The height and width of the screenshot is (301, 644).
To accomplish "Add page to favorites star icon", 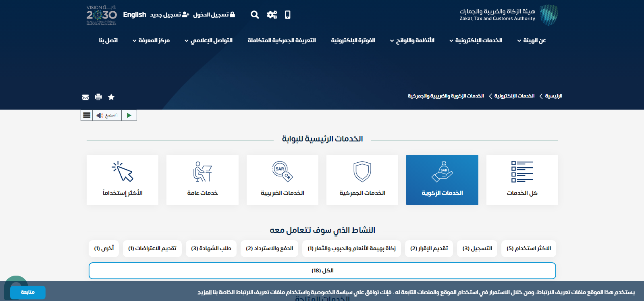I will coord(111,97).
